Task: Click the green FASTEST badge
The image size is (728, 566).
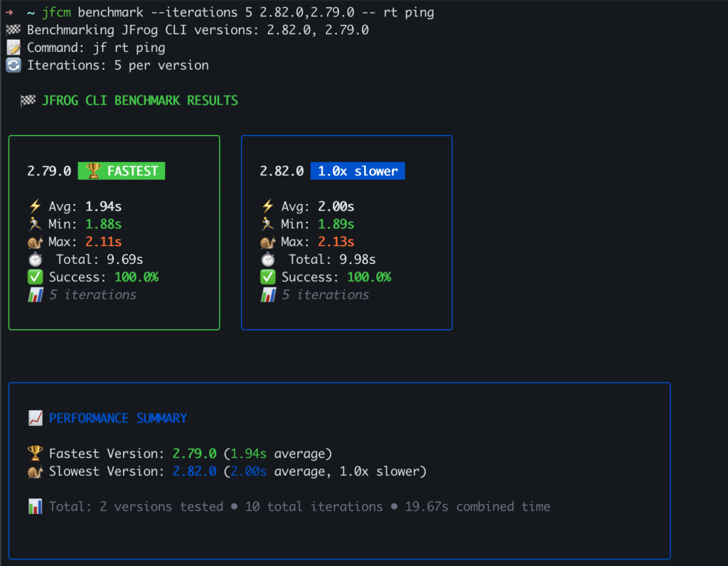Action: tap(121, 171)
